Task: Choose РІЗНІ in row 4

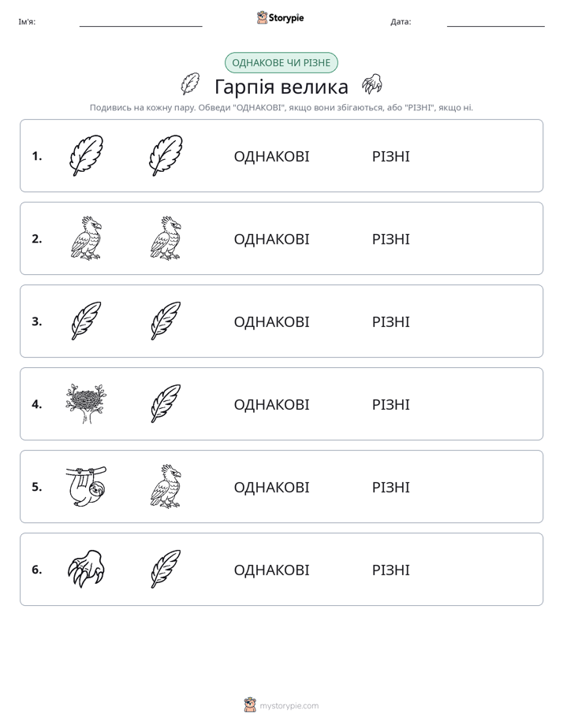Action: 391,404
